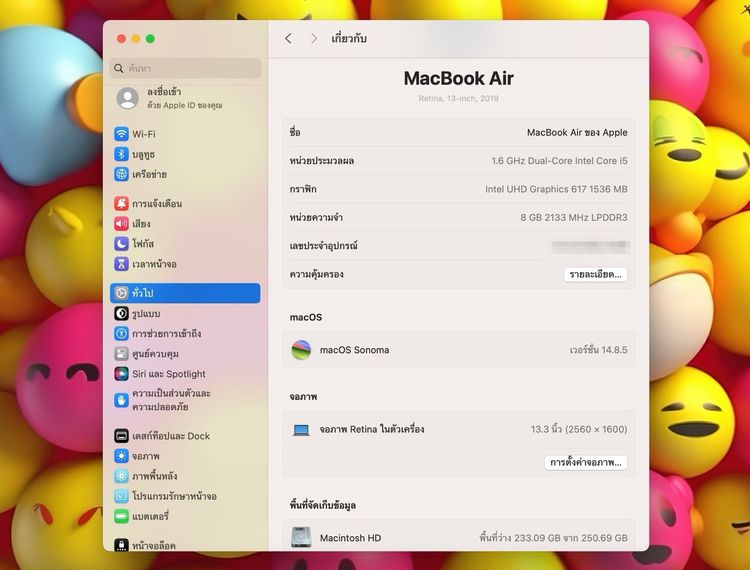Click version text เวอร์ชั่น 14.8.5
750x570 pixels.
point(598,350)
